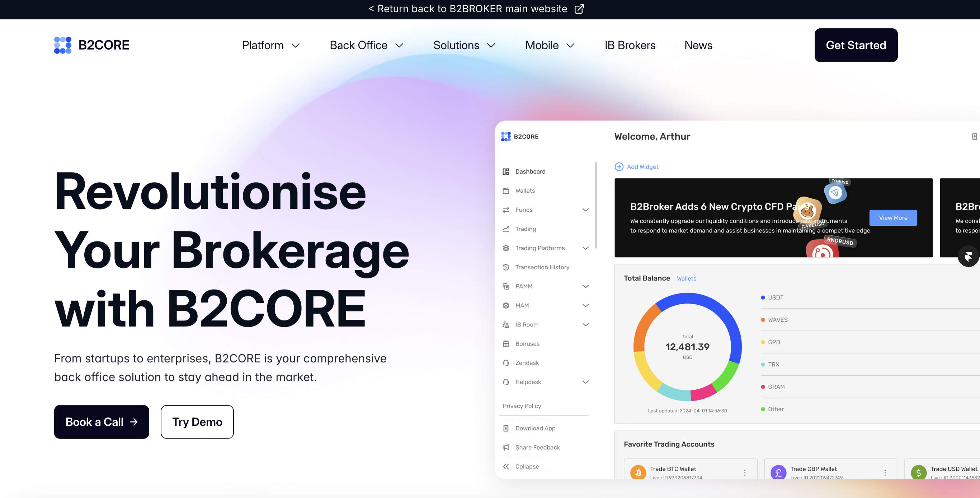Click the B2CORE logo in the navbar
The width and height of the screenshot is (980, 498).
pyautogui.click(x=91, y=45)
